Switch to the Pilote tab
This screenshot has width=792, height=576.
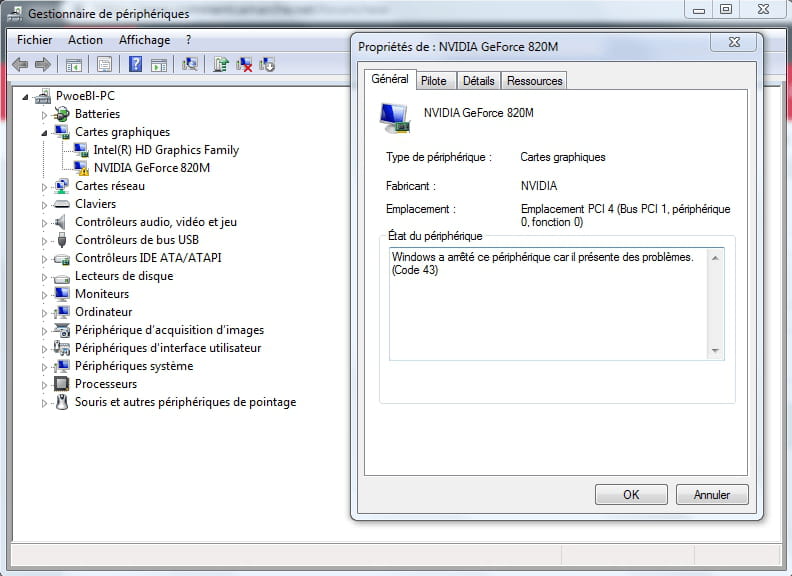tap(434, 81)
